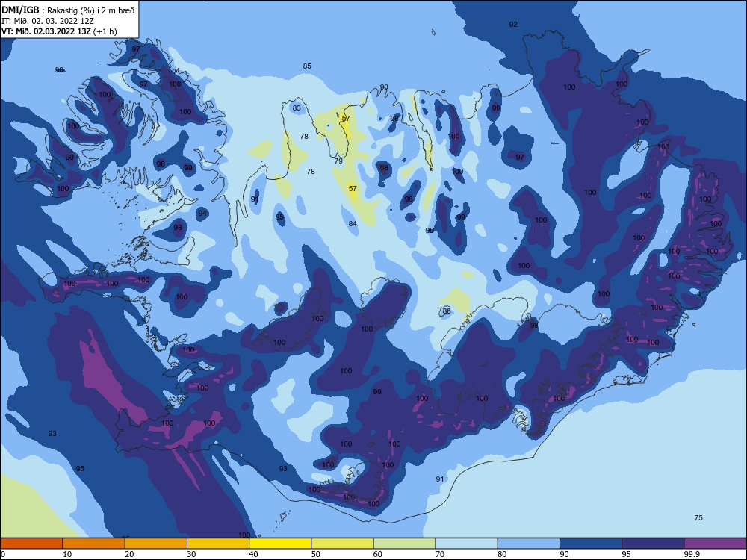
Task: Click the 'Rakastig (%) í 2 m hæð' label
Action: click(x=91, y=10)
